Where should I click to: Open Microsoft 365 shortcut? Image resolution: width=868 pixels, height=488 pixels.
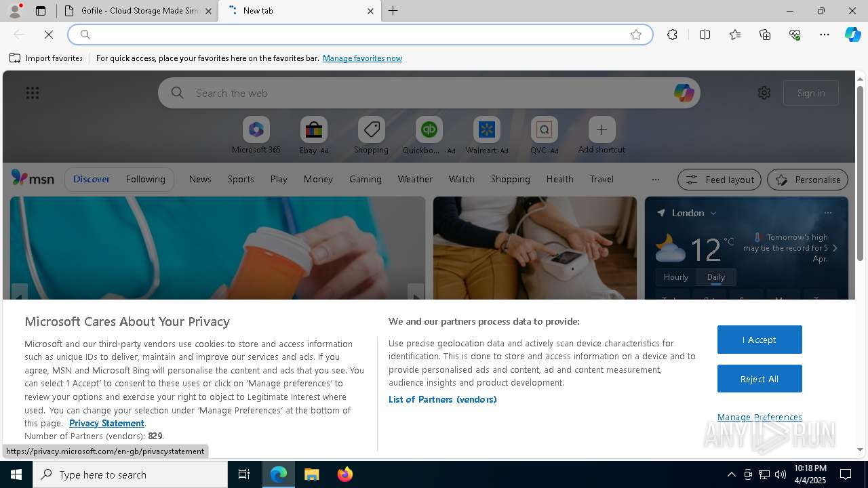(256, 136)
